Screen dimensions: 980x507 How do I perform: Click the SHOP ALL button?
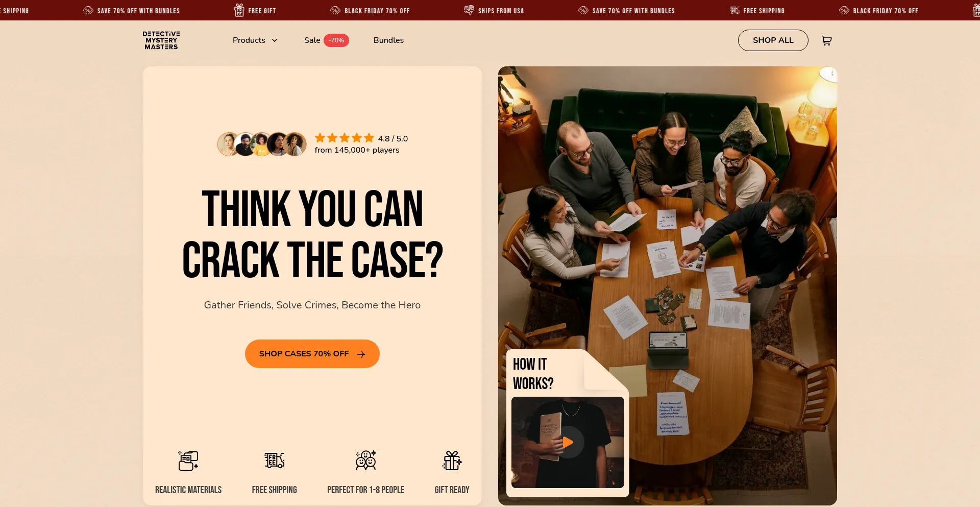coord(773,40)
